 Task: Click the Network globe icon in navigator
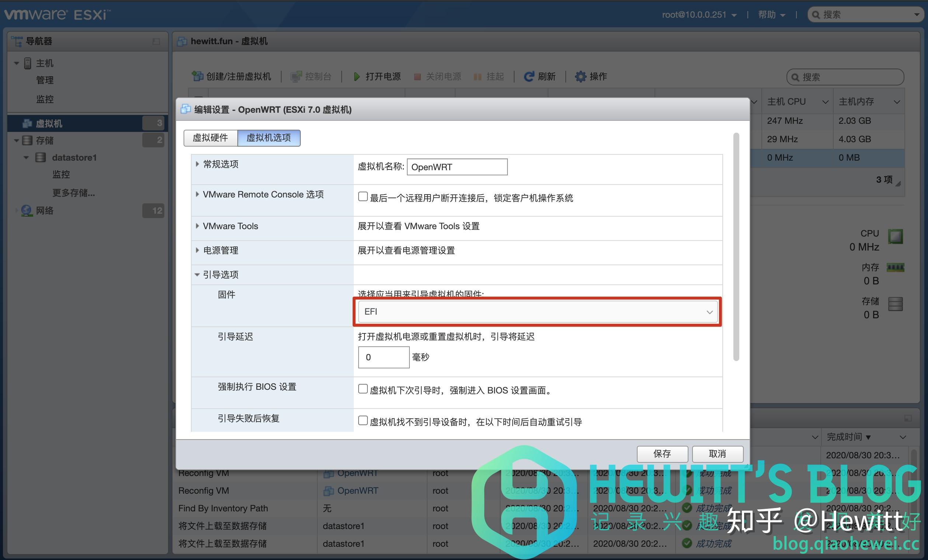pyautogui.click(x=27, y=210)
